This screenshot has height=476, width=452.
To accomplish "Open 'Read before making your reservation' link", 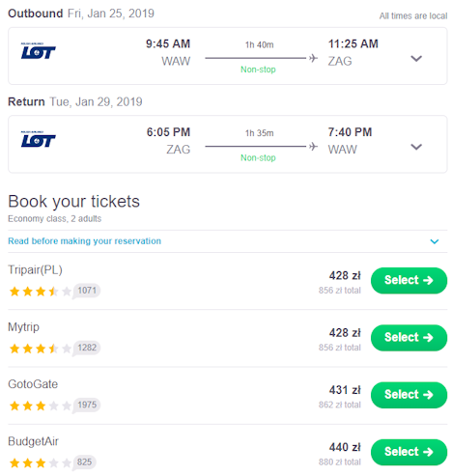I will pyautogui.click(x=84, y=241).
